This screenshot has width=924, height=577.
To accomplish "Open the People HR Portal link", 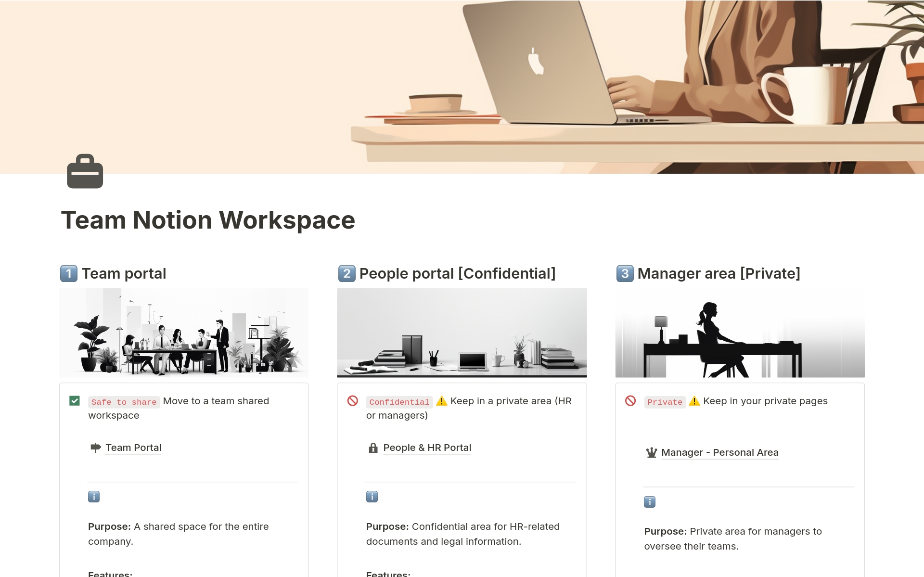I will (425, 448).
